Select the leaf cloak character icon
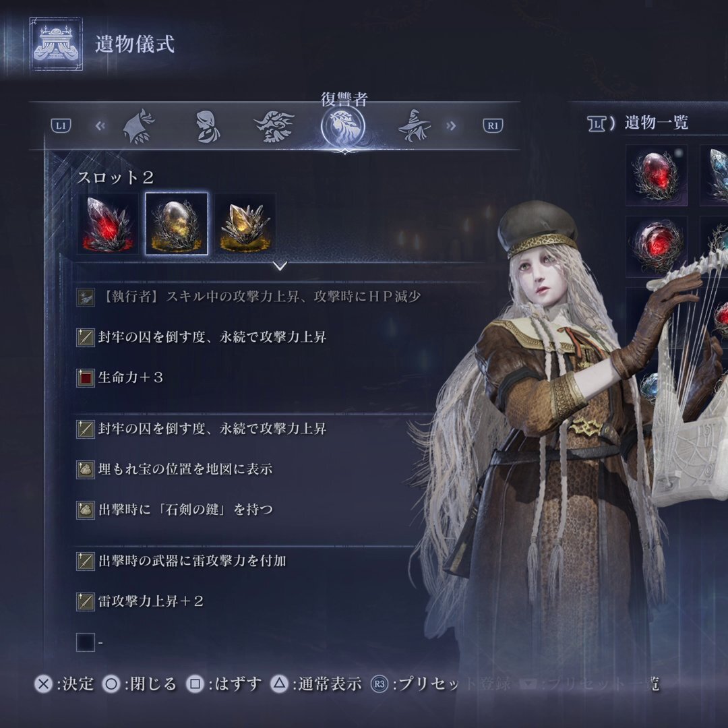The width and height of the screenshot is (728, 728). [x=138, y=126]
